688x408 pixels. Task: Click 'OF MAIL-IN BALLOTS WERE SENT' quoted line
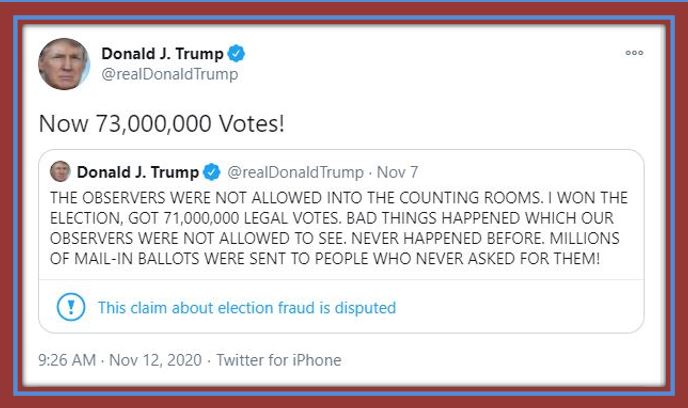point(168,258)
